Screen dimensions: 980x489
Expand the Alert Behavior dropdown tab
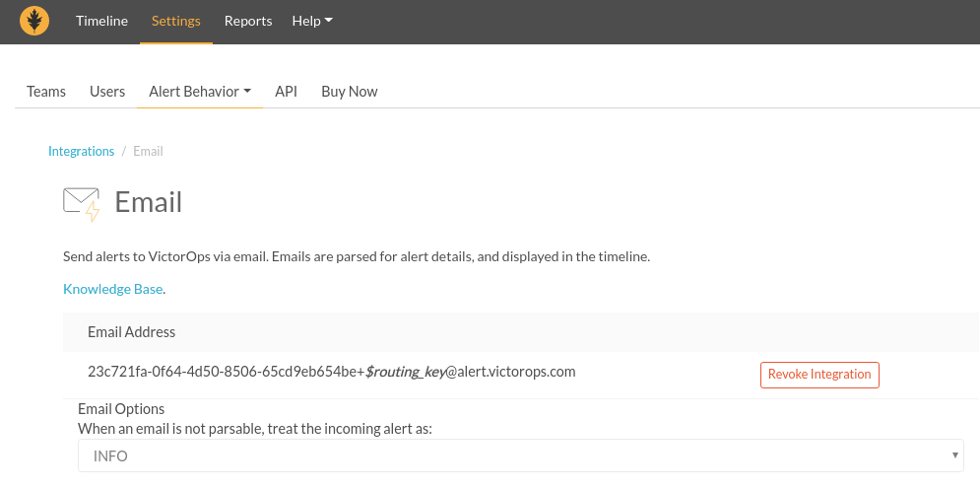pyautogui.click(x=200, y=92)
